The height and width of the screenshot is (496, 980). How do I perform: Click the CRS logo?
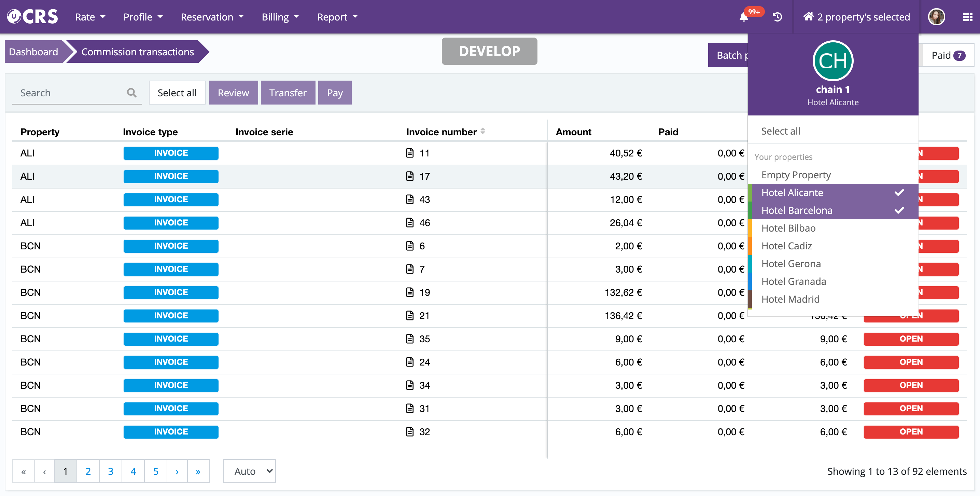click(33, 17)
